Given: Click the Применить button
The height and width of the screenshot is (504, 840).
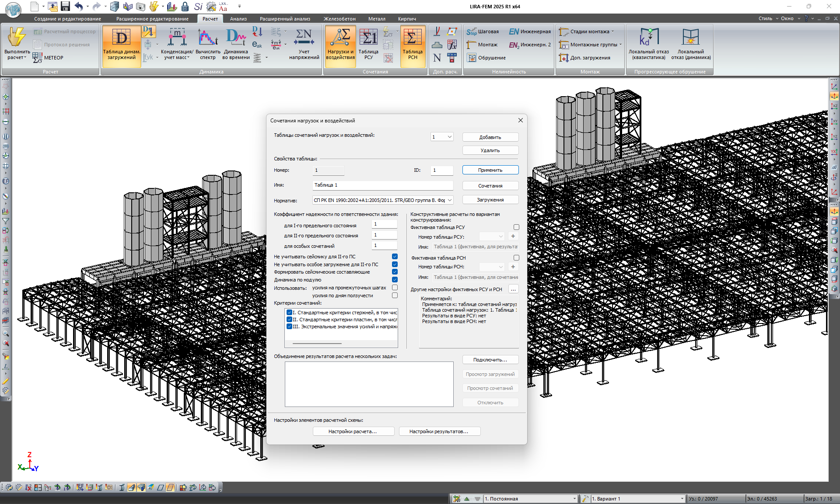Looking at the screenshot, I should tap(490, 170).
